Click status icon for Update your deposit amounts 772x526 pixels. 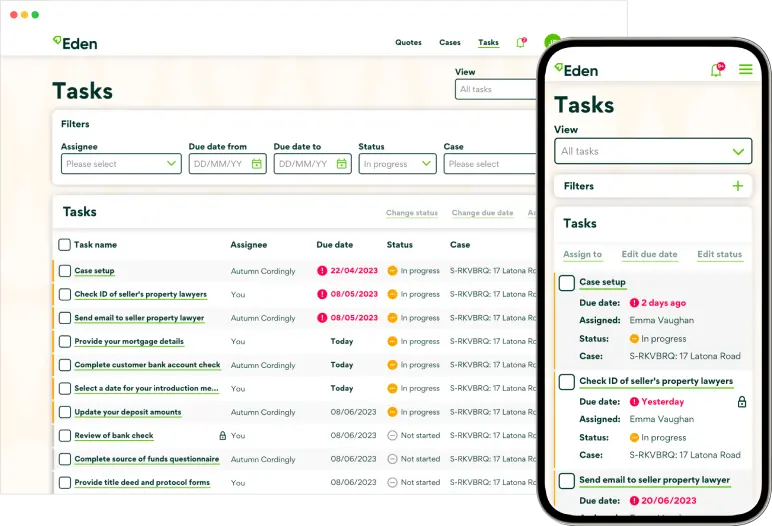[x=392, y=412]
